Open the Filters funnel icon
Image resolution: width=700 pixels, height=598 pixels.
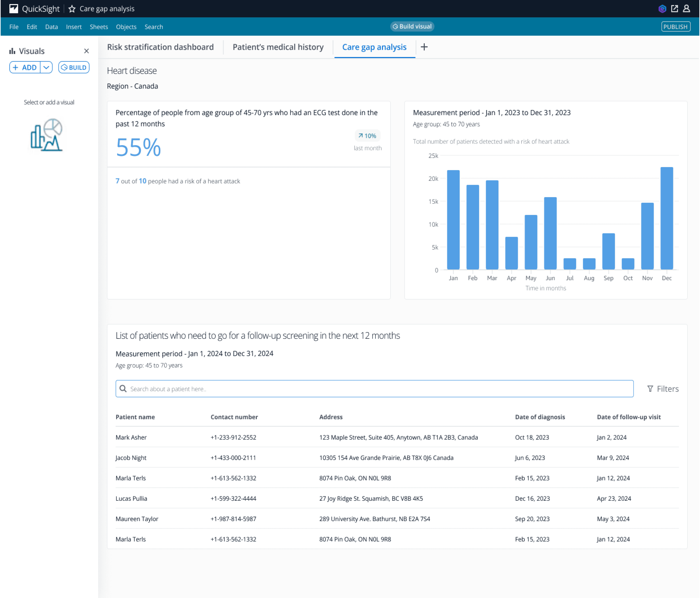pyautogui.click(x=650, y=388)
